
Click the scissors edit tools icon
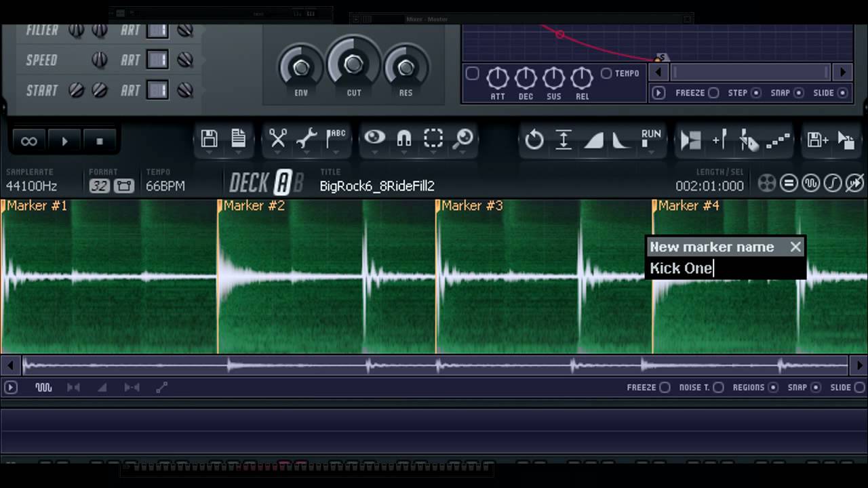pyautogui.click(x=277, y=138)
